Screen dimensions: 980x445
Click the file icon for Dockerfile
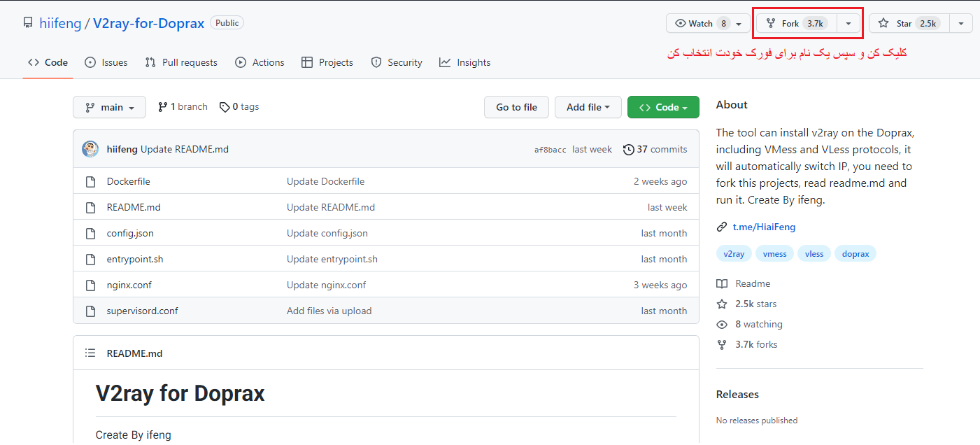[x=90, y=181]
